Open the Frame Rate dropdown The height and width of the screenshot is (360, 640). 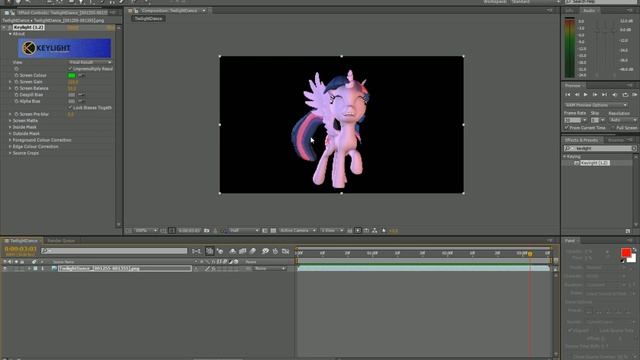click(x=584, y=120)
